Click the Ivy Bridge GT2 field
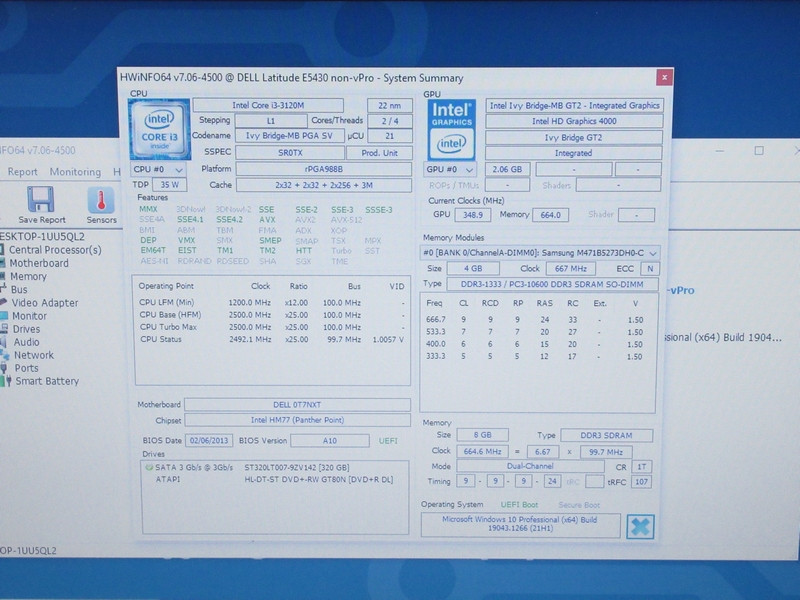 click(x=573, y=138)
